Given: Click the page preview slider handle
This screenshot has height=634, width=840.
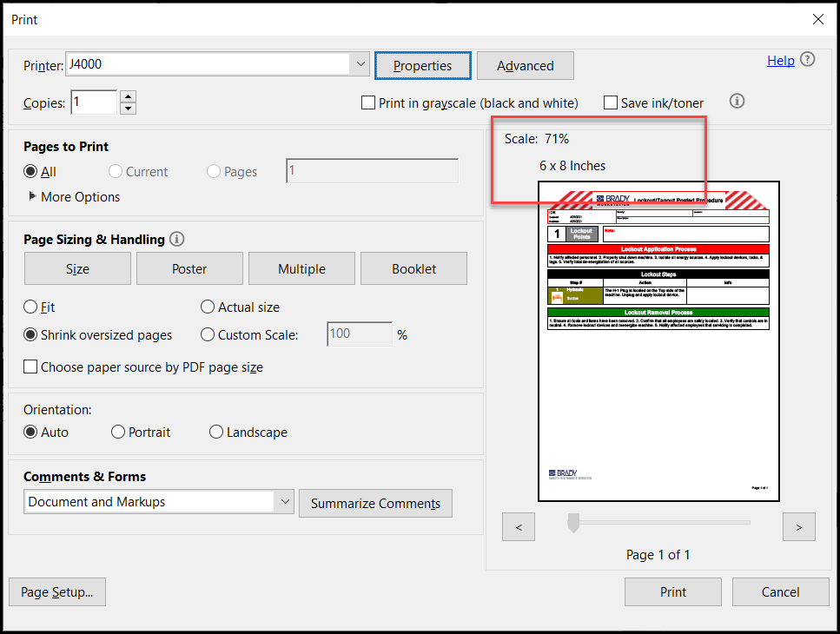Looking at the screenshot, I should tap(572, 522).
